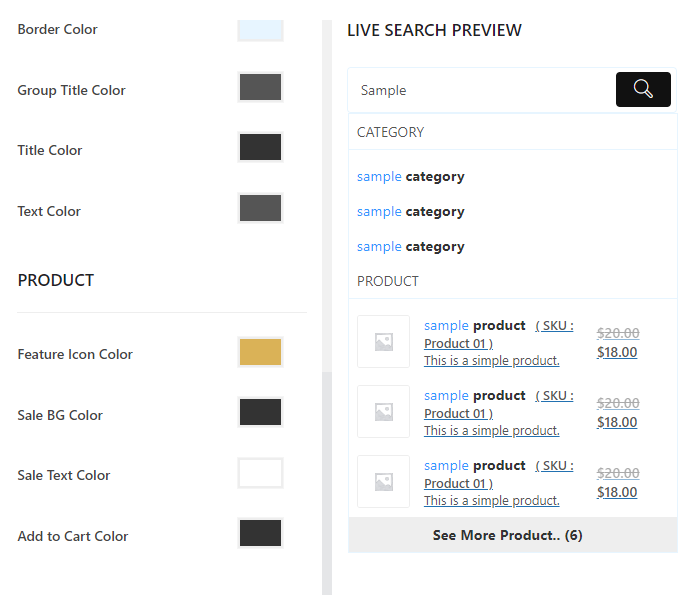Image resolution: width=689 pixels, height=609 pixels.
Task: Select the first sample category result
Action: tap(410, 177)
